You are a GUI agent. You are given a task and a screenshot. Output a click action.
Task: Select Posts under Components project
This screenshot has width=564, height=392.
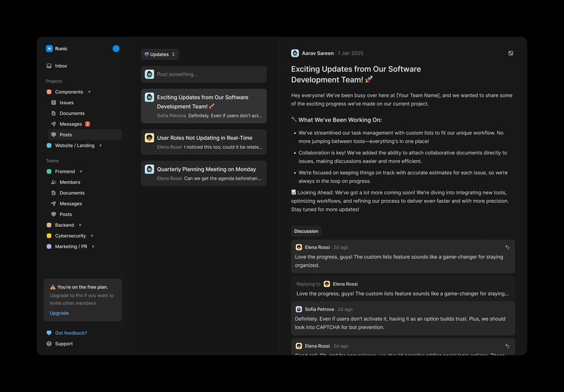(66, 134)
